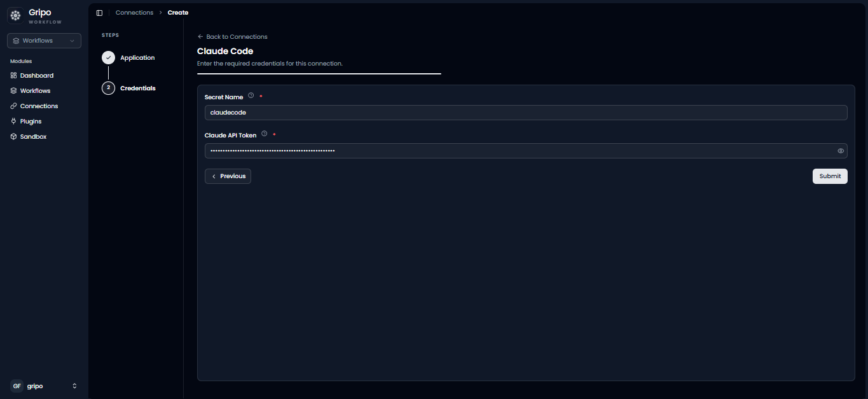Go to Connections module
The image size is (868, 399).
tap(39, 106)
